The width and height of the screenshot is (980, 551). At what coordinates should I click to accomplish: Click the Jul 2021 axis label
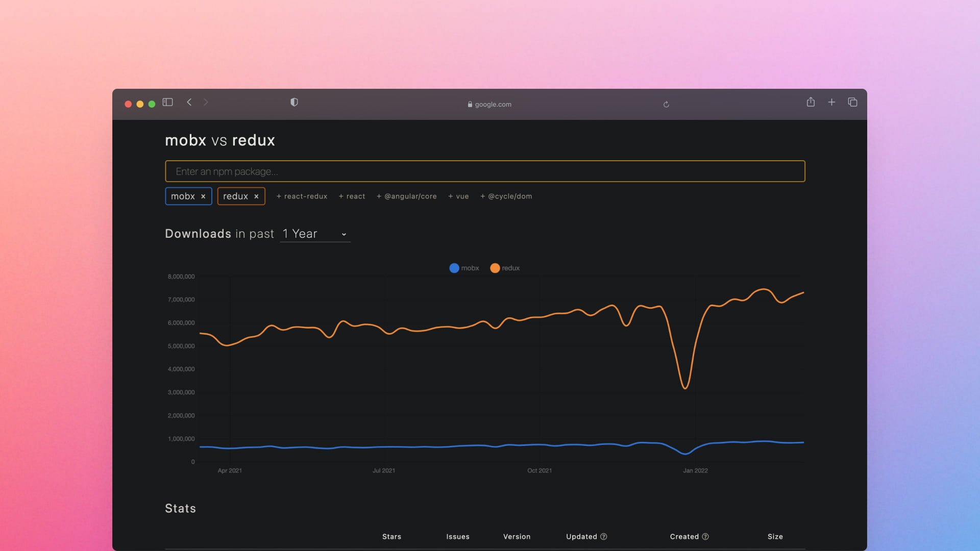(384, 470)
